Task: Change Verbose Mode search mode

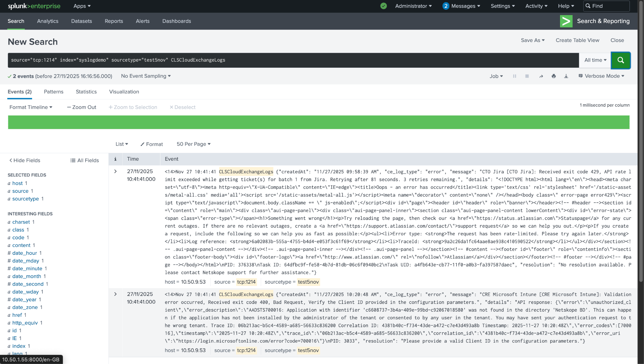Action: tap(601, 76)
